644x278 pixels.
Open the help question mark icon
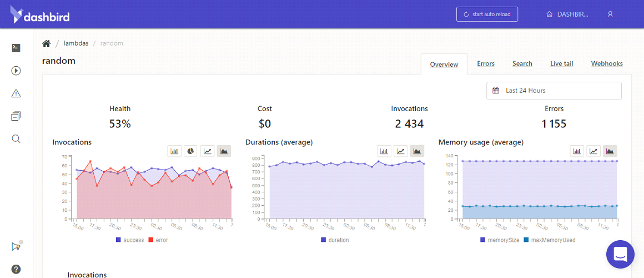pos(16,269)
